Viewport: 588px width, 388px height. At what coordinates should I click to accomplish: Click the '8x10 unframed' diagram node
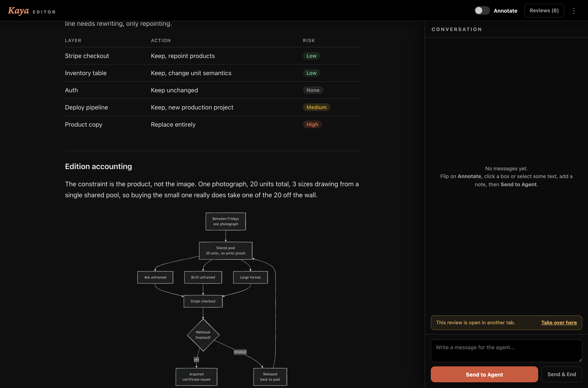click(x=203, y=277)
